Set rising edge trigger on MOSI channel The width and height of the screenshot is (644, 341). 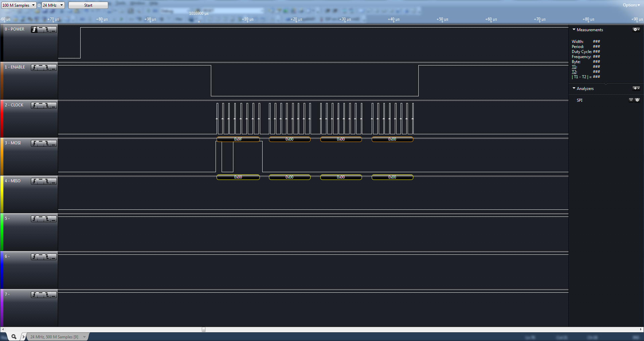coord(34,143)
